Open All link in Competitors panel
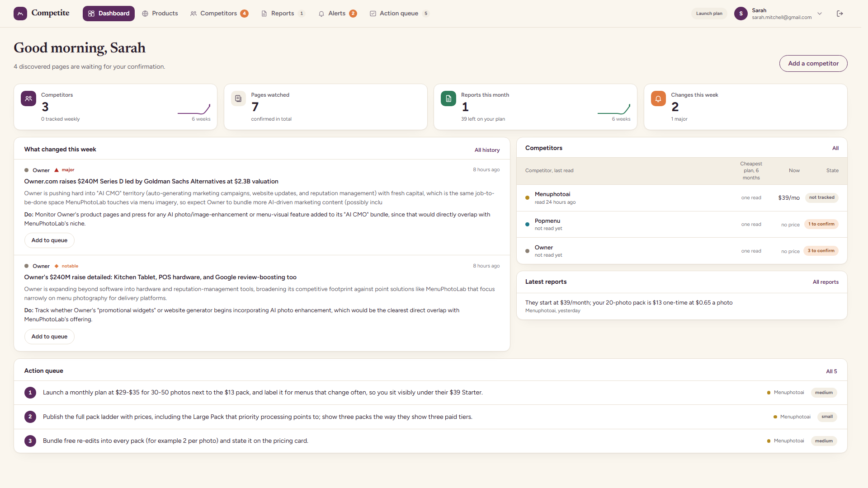 (835, 148)
